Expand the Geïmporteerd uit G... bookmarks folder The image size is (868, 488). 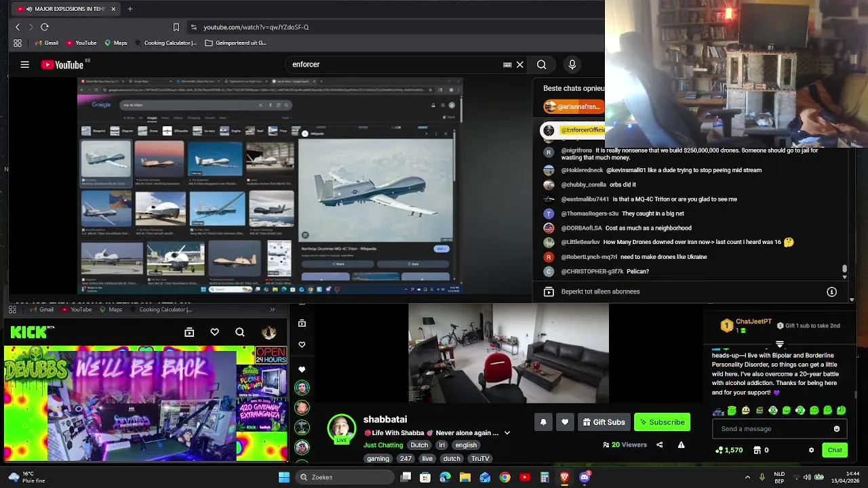point(236,43)
